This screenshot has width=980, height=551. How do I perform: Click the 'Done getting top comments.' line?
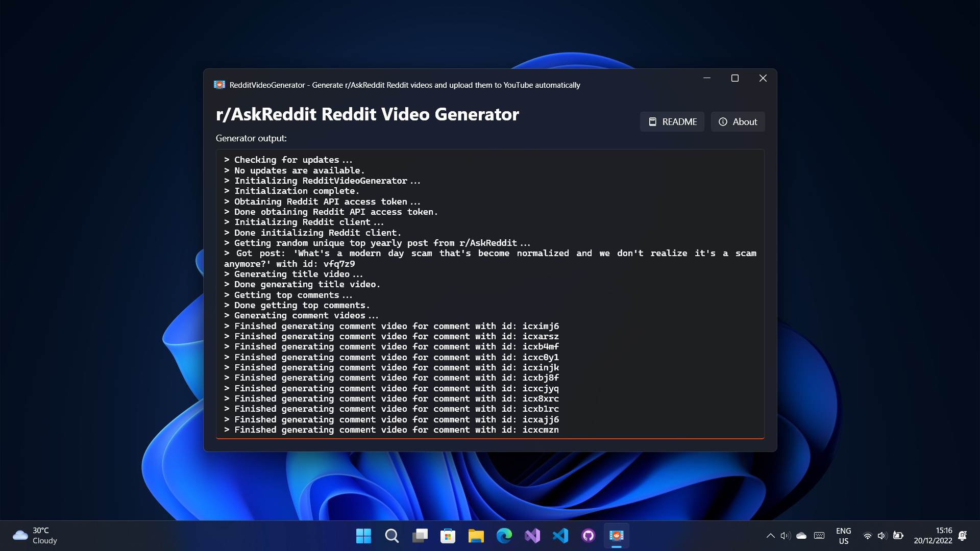click(x=297, y=305)
